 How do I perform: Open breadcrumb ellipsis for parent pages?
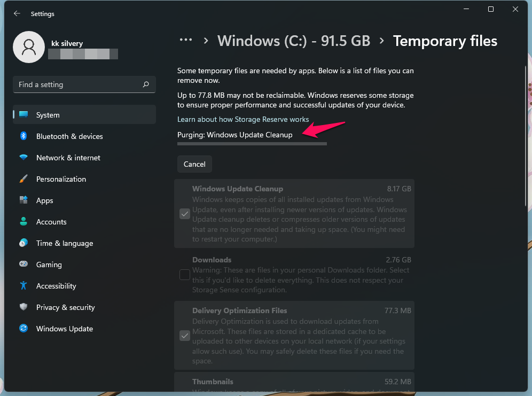click(x=185, y=40)
